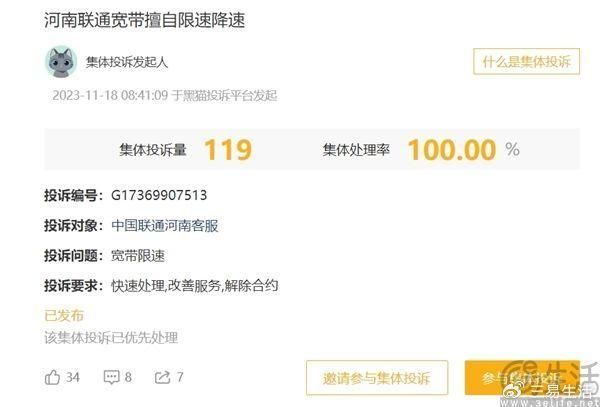The width and height of the screenshot is (600, 407).
Task: Open comments via speech bubble icon
Action: coord(111,377)
